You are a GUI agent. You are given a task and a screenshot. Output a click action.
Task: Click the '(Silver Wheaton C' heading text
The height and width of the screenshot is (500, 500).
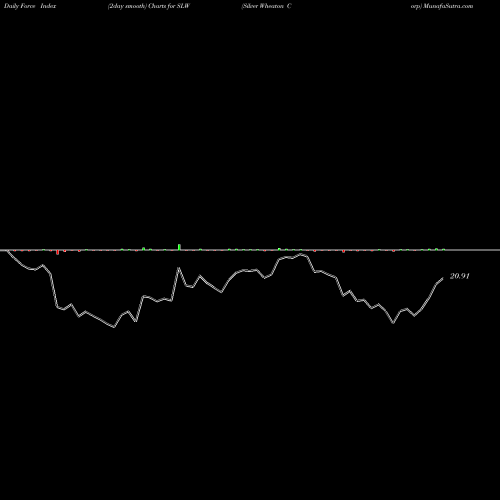point(266,6)
